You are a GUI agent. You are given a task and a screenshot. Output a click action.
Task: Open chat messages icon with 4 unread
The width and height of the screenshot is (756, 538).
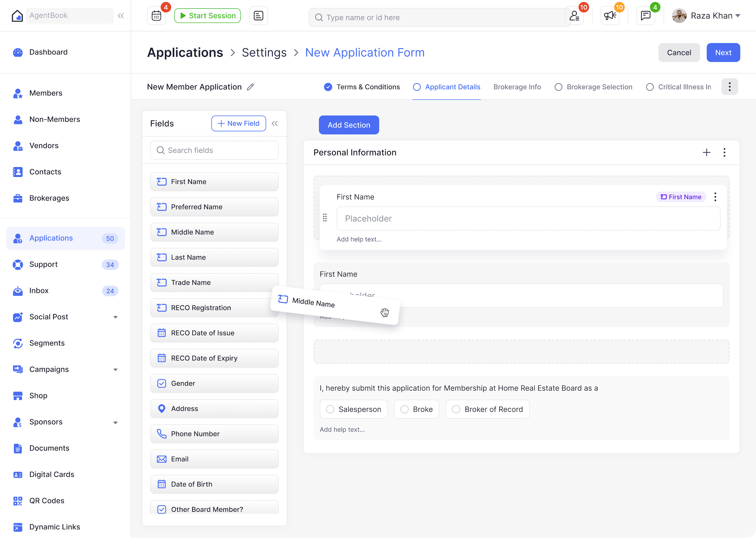[645, 15]
